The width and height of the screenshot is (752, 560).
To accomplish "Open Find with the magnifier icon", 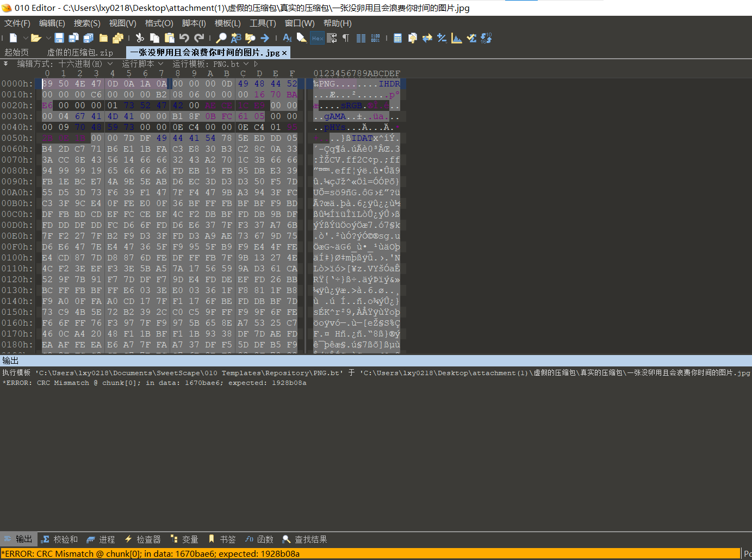I will tap(221, 38).
